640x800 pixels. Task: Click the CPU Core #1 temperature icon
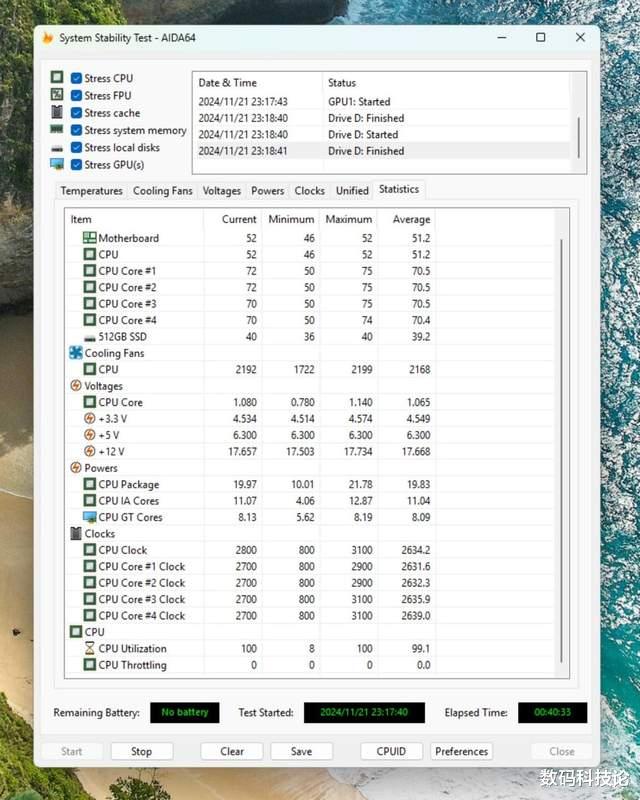tap(90, 271)
